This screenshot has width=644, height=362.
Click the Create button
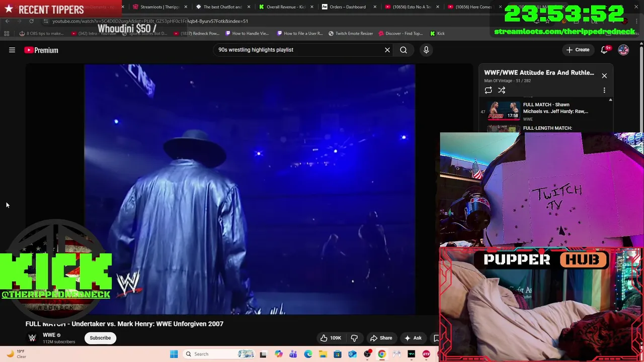click(578, 50)
